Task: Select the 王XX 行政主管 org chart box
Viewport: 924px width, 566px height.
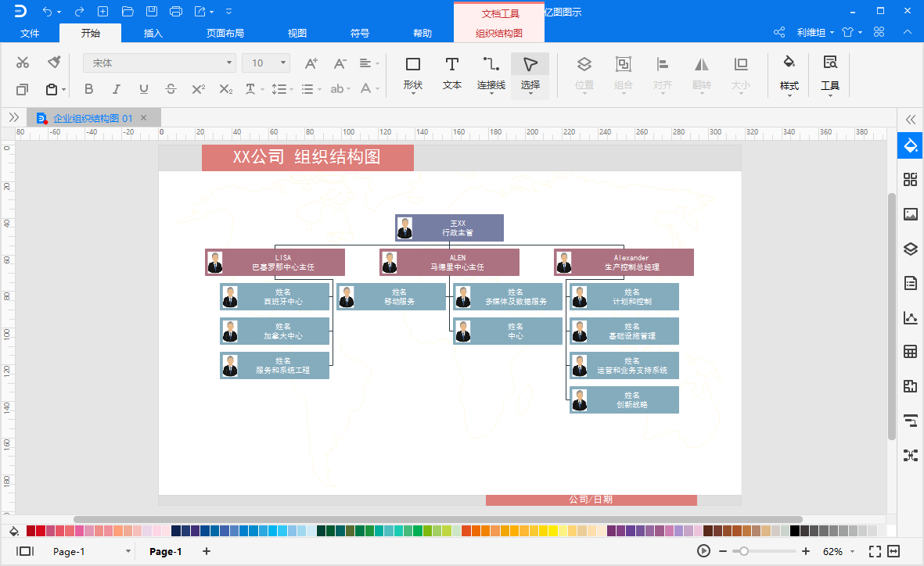Action: (x=449, y=227)
